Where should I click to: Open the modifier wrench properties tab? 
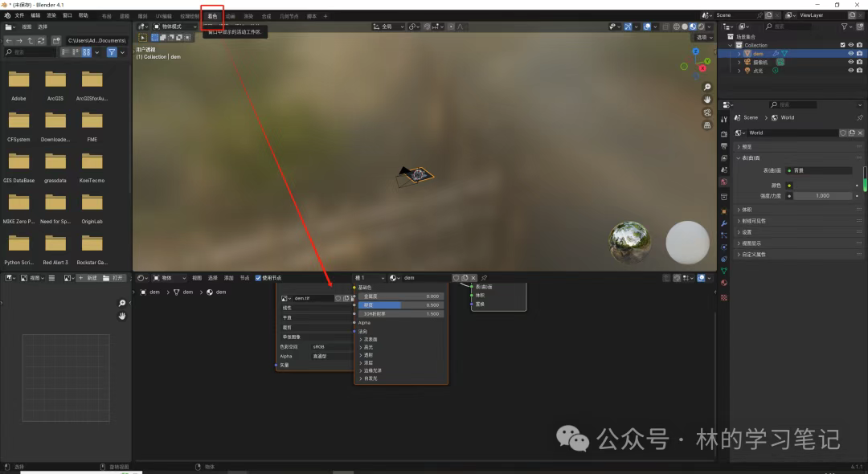[x=724, y=223]
